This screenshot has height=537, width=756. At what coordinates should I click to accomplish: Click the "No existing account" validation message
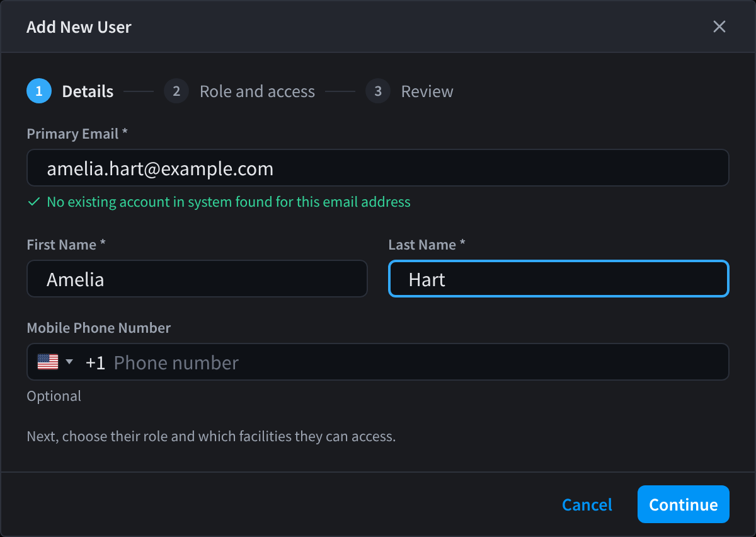coord(229,202)
